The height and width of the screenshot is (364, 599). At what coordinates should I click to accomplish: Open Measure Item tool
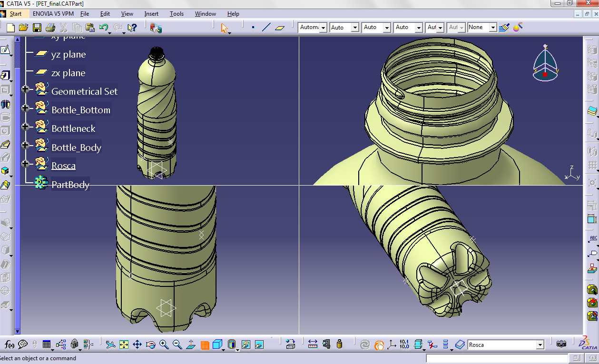[x=326, y=344]
